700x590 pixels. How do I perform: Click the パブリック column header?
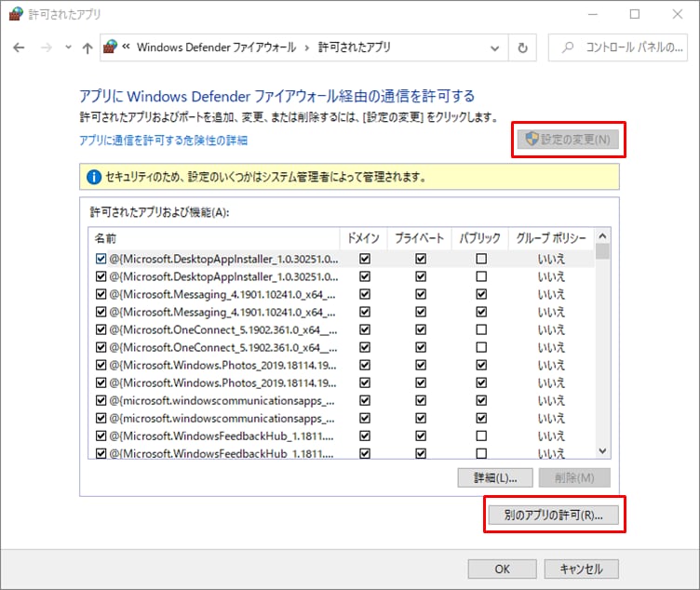pyautogui.click(x=480, y=238)
